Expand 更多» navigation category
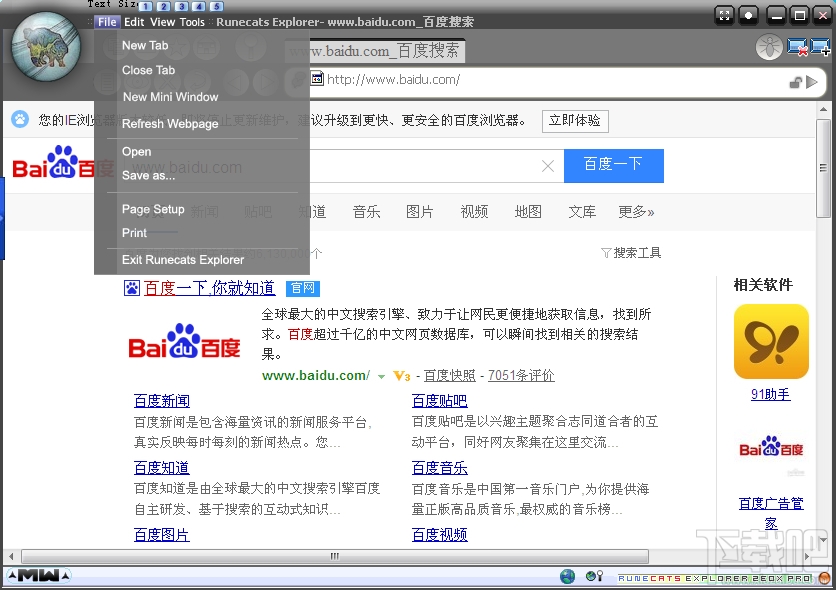The width and height of the screenshot is (836, 590). [x=636, y=212]
